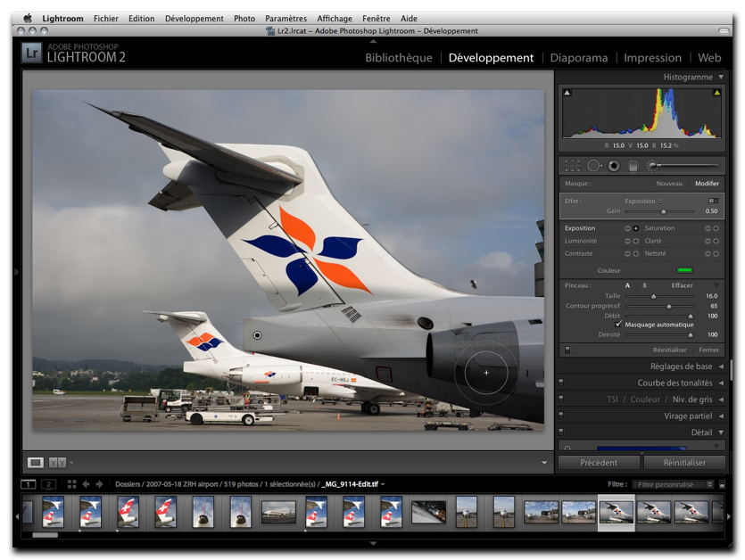
Task: Select main window display button 1
Action: pyautogui.click(x=29, y=484)
